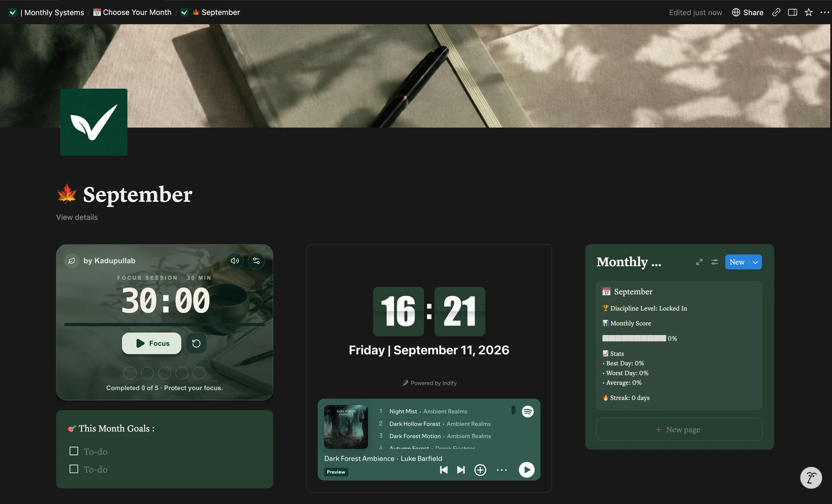Click the green checkmark page icon
This screenshot has height=504, width=832.
94,122
